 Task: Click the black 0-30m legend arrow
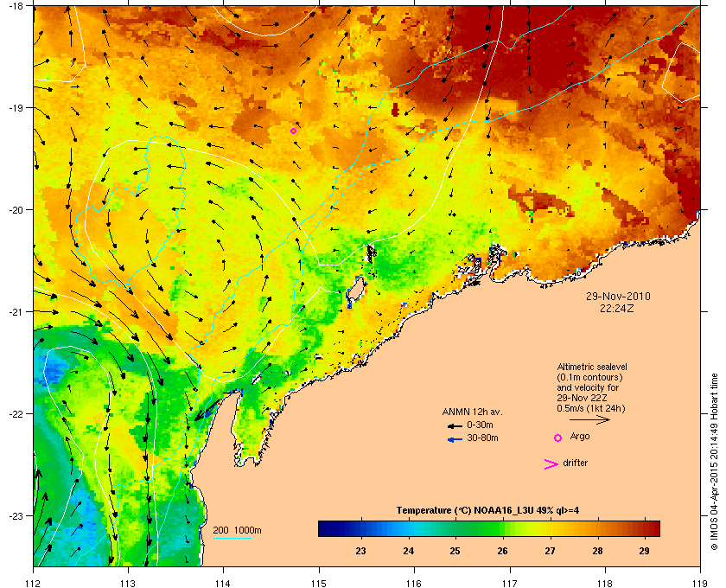[x=455, y=425]
